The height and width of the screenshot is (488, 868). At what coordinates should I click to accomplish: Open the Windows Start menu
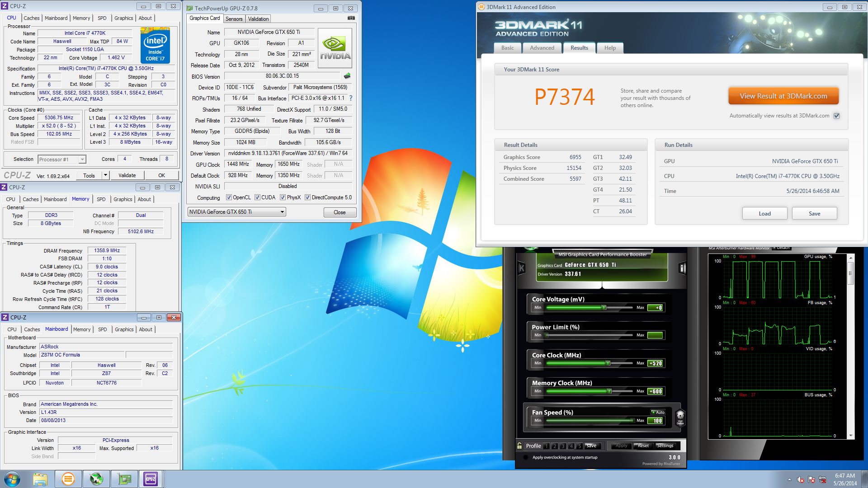(x=12, y=479)
